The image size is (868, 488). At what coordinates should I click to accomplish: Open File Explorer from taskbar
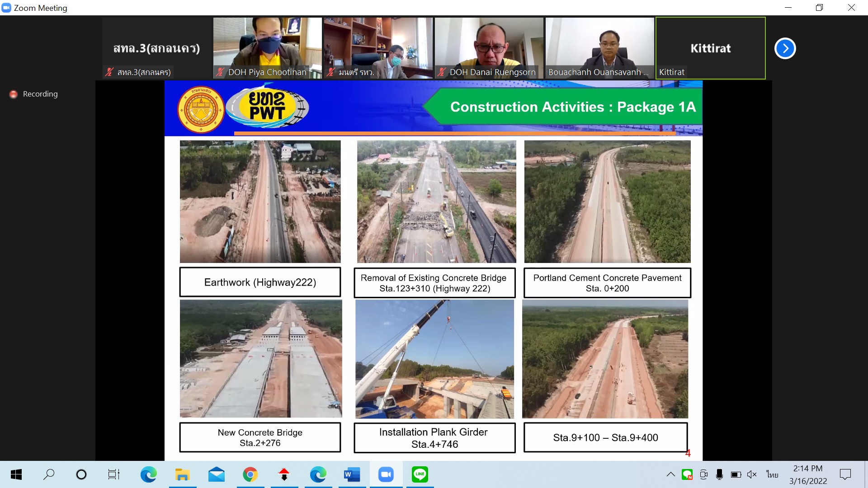(x=182, y=474)
